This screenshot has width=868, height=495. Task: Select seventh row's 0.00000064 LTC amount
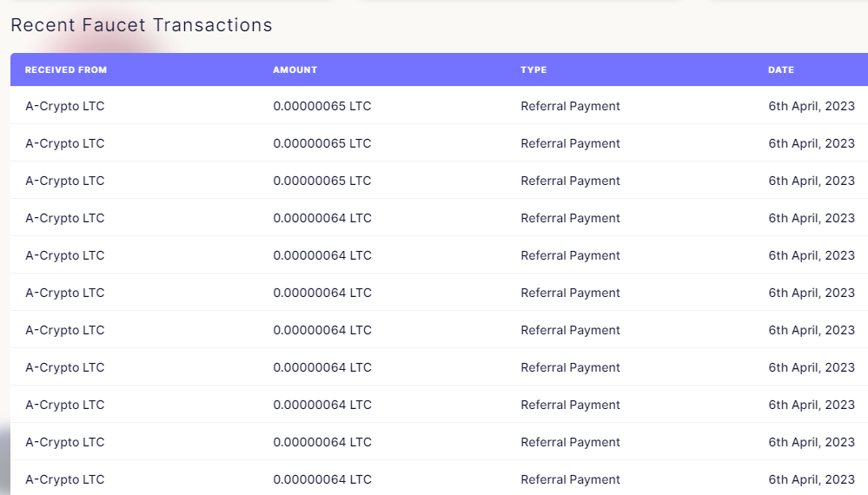tap(322, 330)
